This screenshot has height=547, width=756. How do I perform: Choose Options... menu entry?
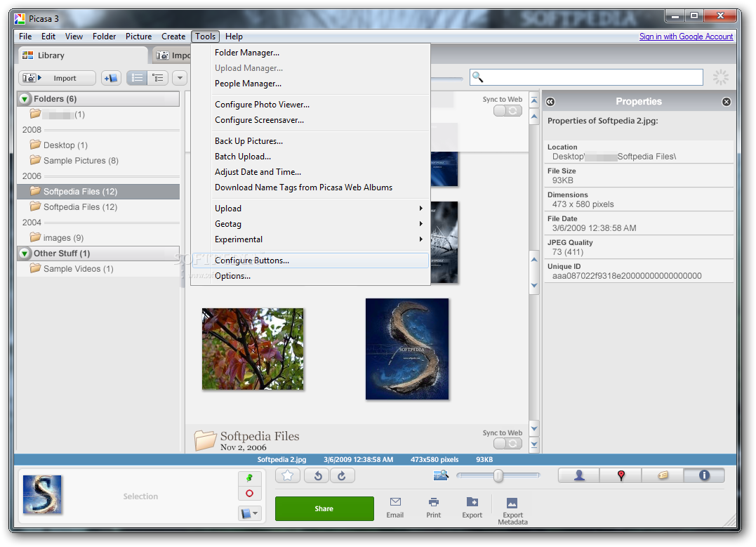coord(310,276)
